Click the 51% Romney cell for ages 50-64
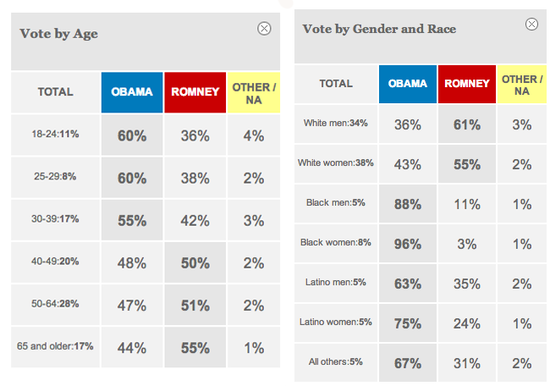 195,305
